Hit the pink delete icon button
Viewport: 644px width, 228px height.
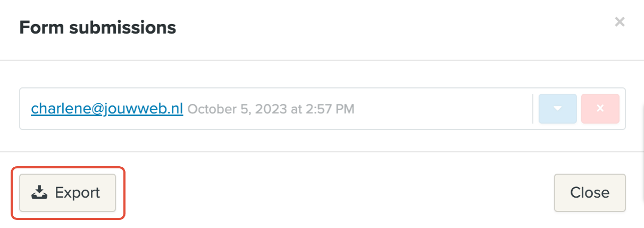click(600, 109)
